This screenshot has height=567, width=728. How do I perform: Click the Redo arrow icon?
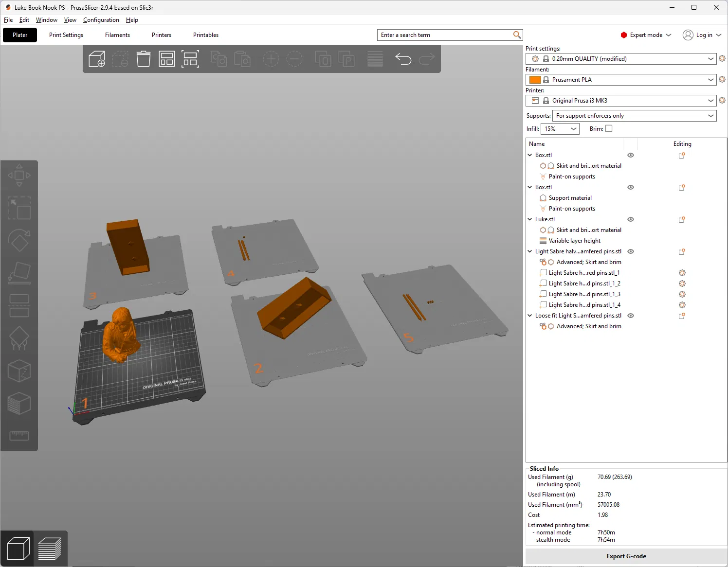point(427,59)
